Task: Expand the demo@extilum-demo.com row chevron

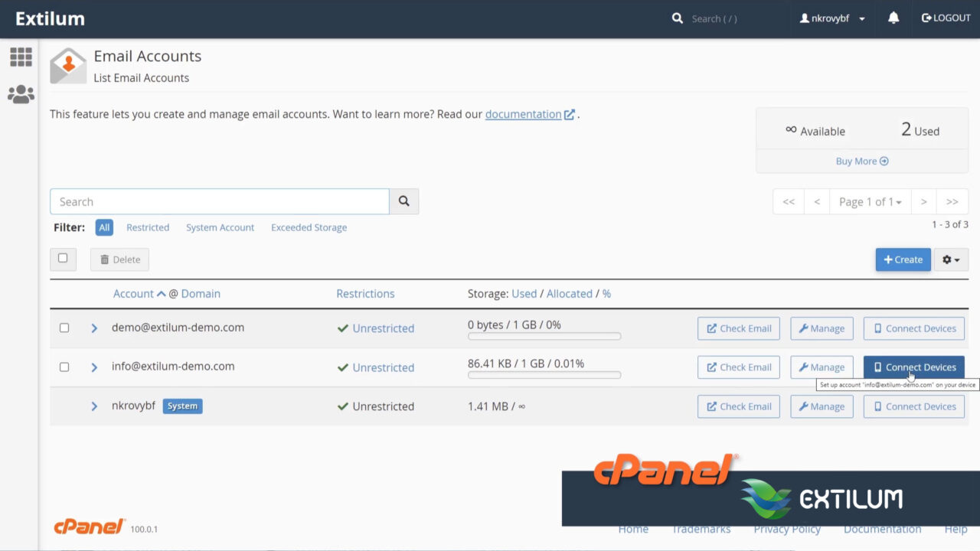Action: pyautogui.click(x=93, y=328)
